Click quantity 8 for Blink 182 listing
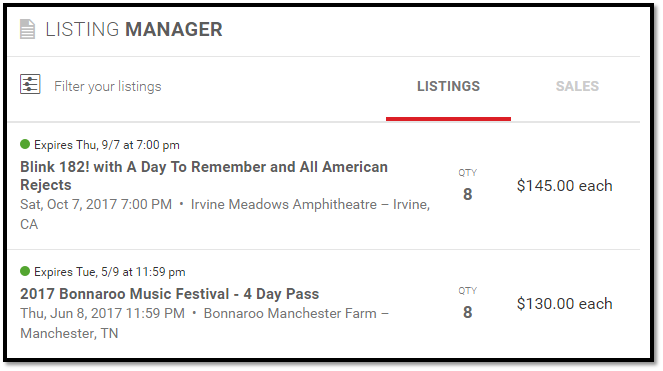Viewport: 663px width, 371px height. click(x=467, y=194)
